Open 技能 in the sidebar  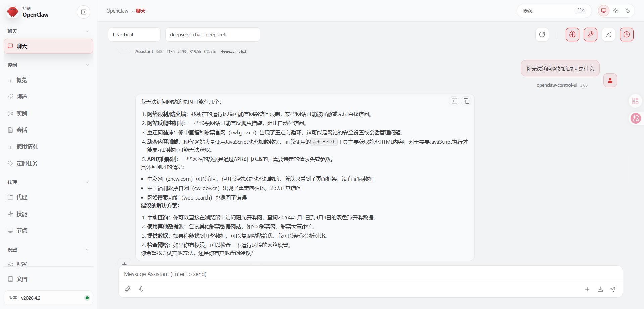22,214
